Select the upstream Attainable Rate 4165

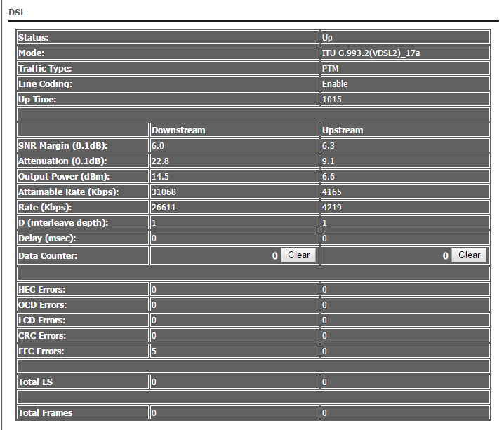coord(332,192)
